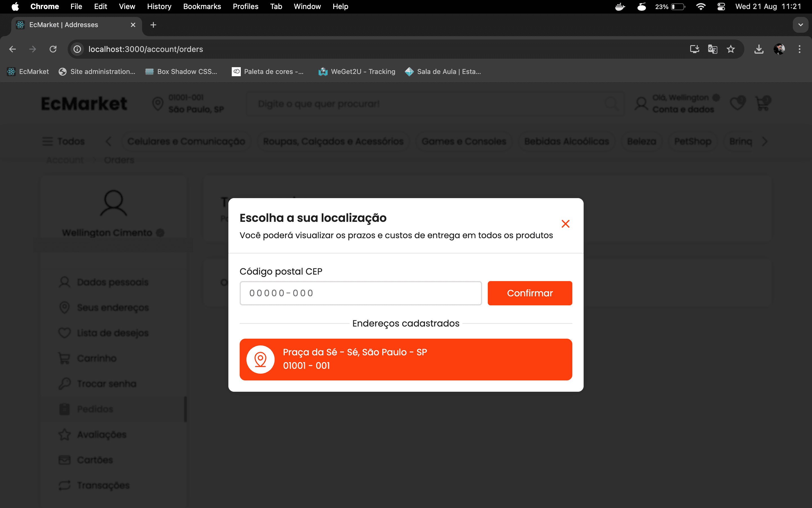Click the header location 01001-001 São Paulo
The image size is (812, 508).
pos(188,104)
